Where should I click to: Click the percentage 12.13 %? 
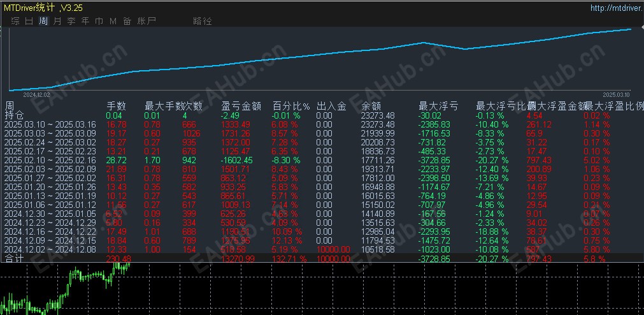point(287,240)
